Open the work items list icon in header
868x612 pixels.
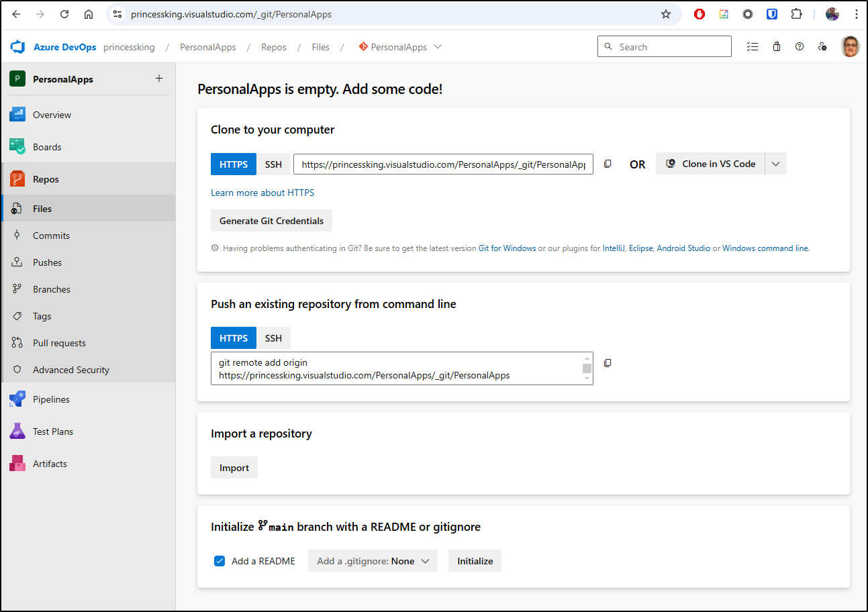pos(753,47)
